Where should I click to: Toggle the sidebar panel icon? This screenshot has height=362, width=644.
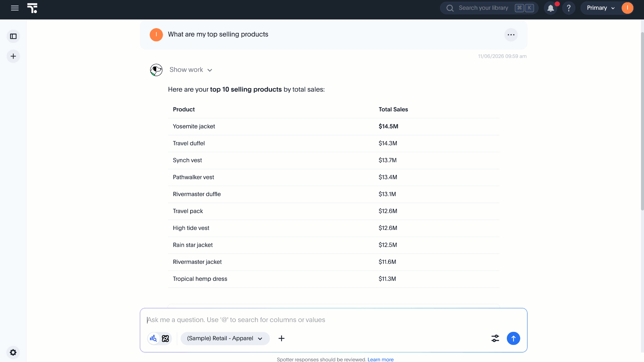click(13, 36)
